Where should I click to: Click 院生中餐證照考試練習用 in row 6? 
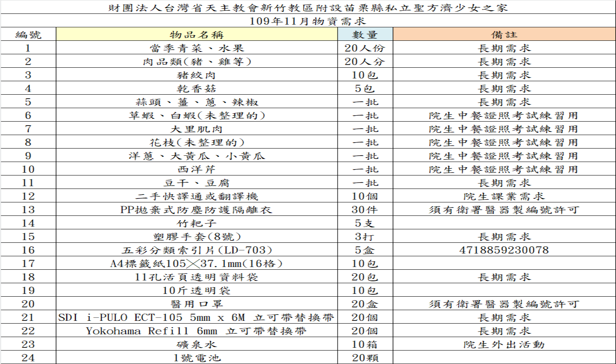point(503,115)
